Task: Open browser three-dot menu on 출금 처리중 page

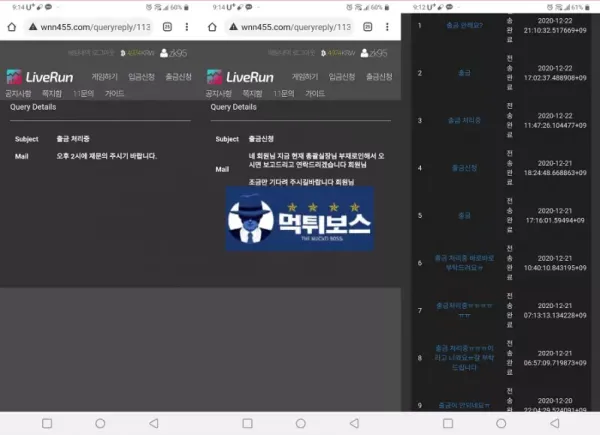Action: 187,27
